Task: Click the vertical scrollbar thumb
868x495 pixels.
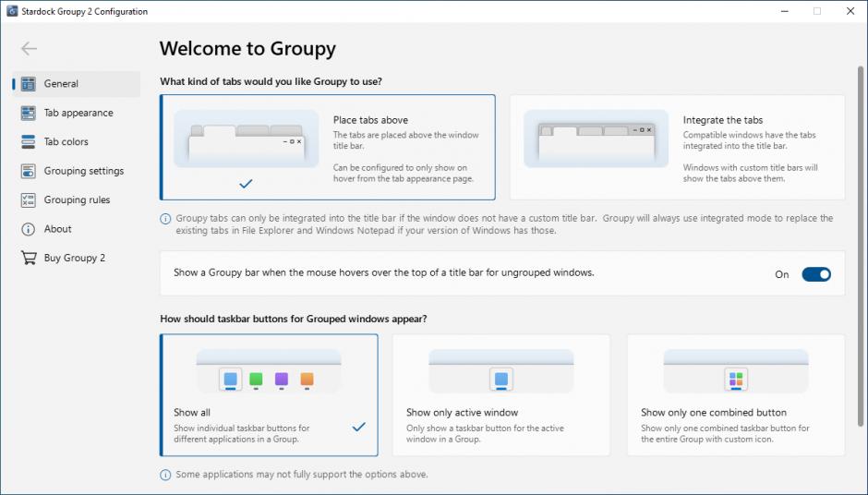Action: [861, 247]
